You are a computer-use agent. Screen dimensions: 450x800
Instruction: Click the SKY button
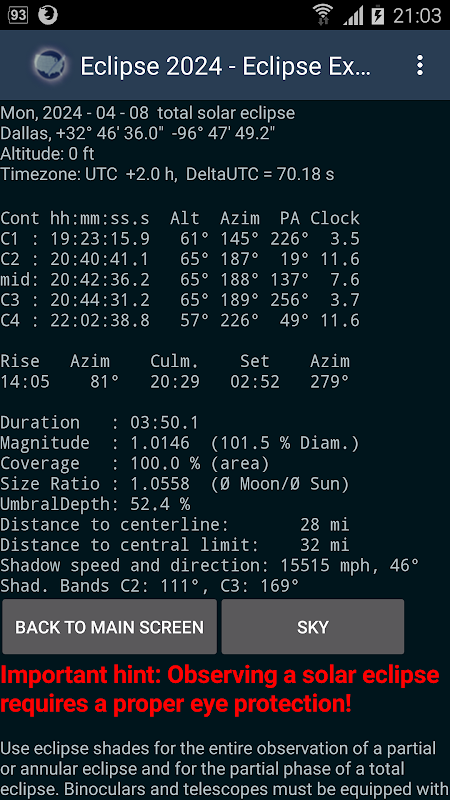coord(313,627)
